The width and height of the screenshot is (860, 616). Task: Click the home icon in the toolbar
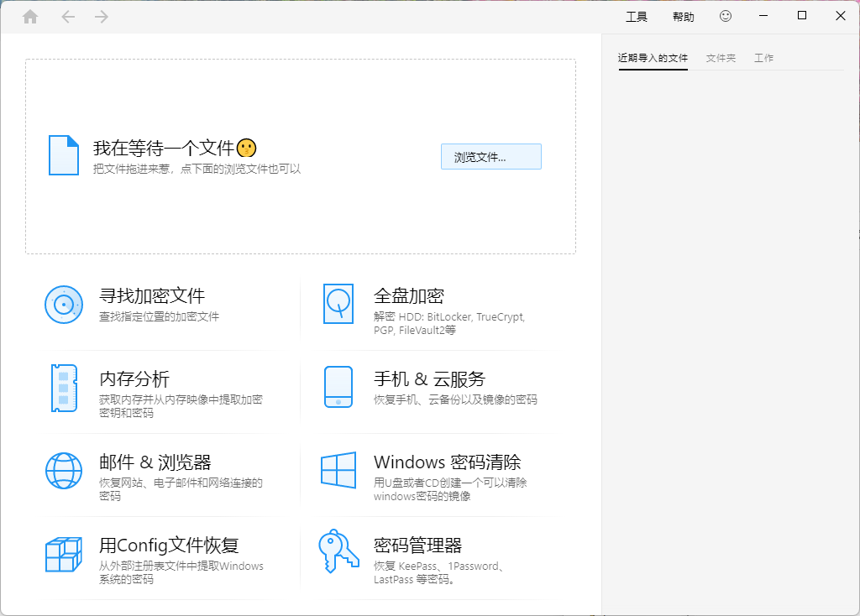click(x=30, y=16)
